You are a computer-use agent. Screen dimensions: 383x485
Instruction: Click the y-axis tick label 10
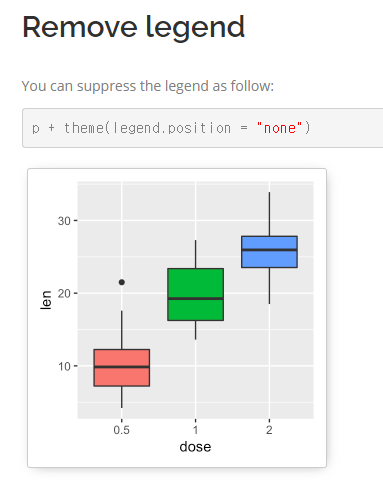click(64, 366)
